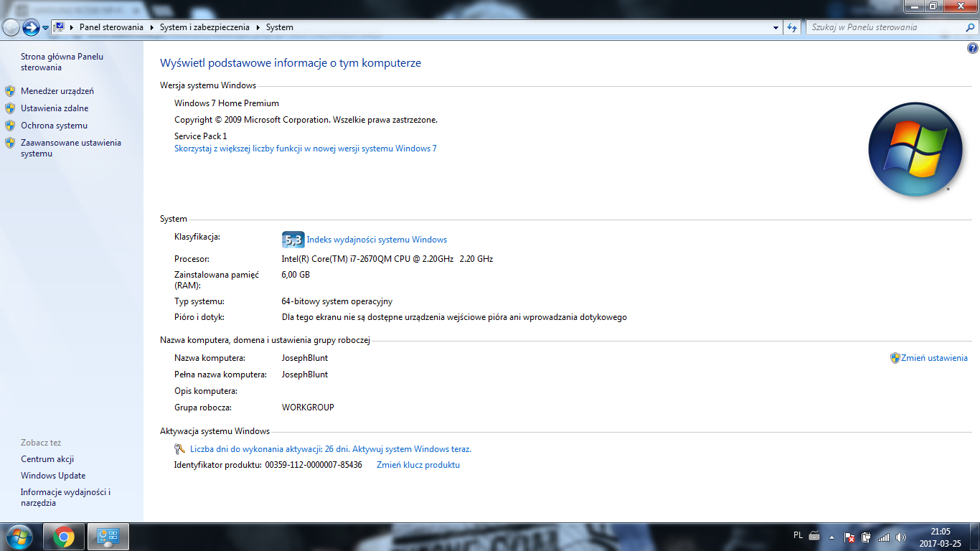Click shield icon next to 'Zmień ustawienia'
This screenshot has width=980, height=551.
click(x=895, y=358)
